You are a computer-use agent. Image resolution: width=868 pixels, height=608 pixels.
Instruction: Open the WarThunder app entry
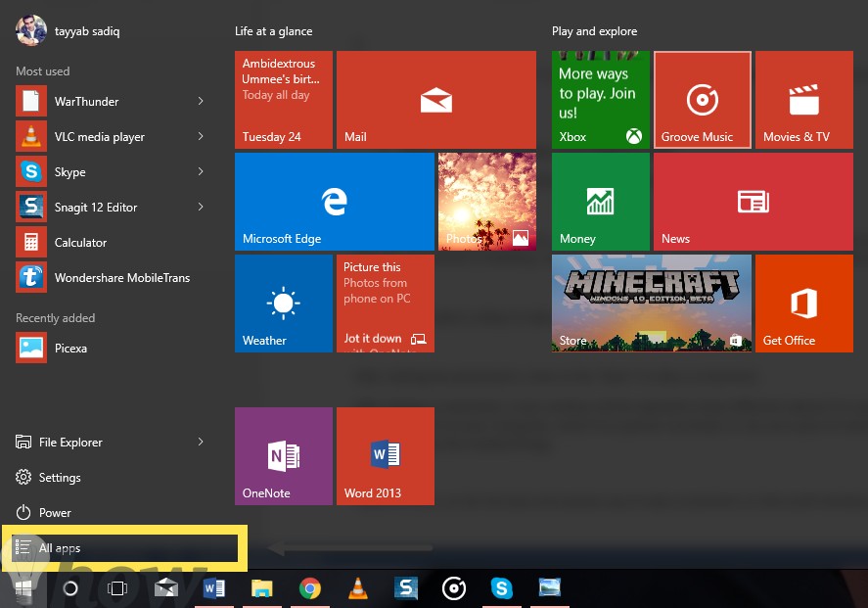pos(111,102)
